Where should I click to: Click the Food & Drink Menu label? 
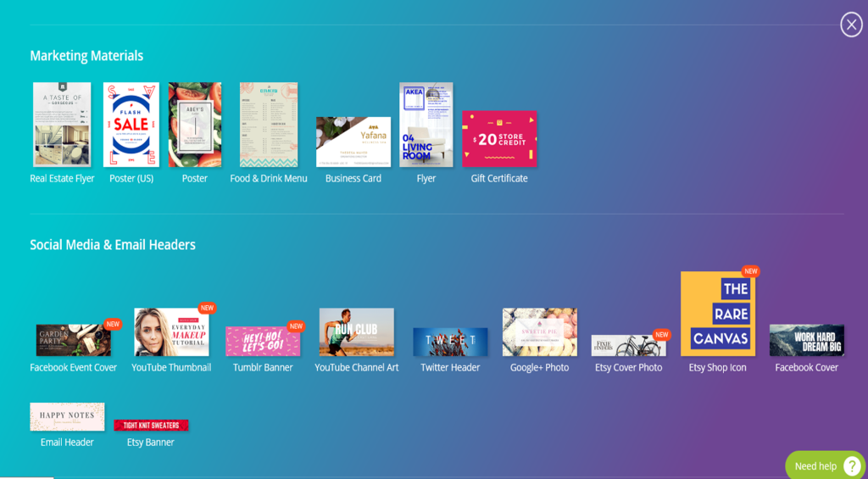coord(269,178)
